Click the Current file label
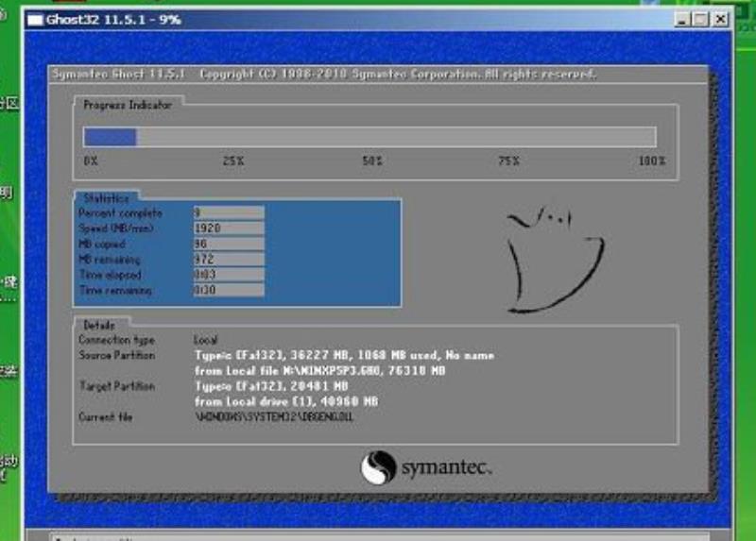 (x=105, y=417)
